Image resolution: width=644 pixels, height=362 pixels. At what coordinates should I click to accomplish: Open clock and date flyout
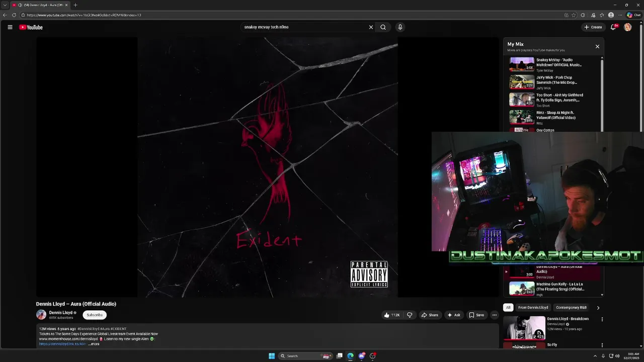click(x=632, y=356)
